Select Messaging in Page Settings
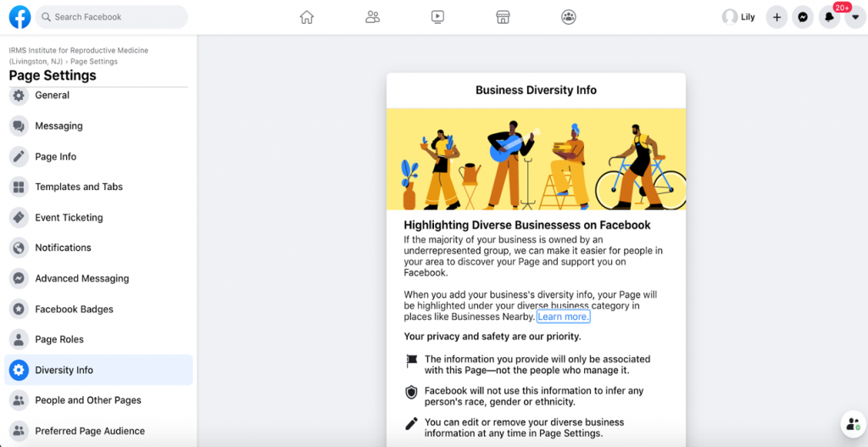The width and height of the screenshot is (868, 447). coord(58,126)
